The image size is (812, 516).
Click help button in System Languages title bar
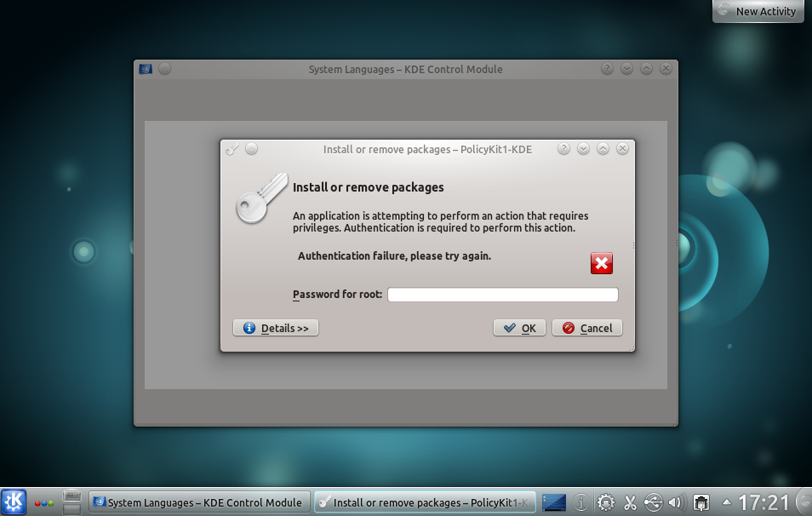607,69
